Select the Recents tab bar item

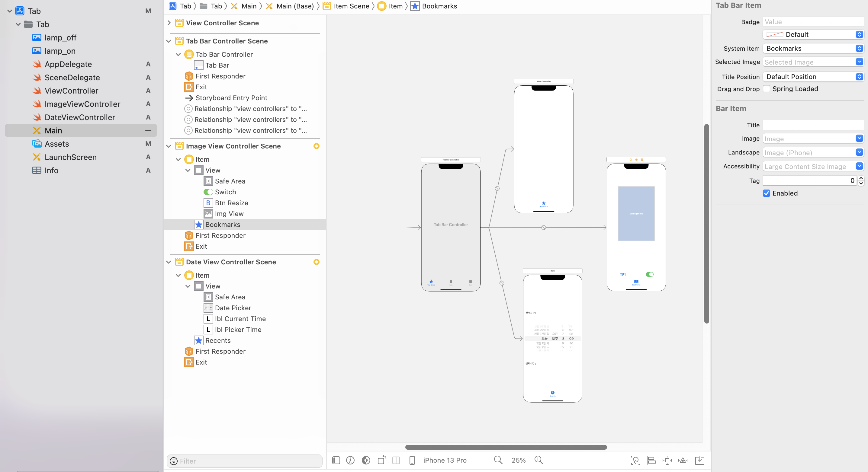218,340
